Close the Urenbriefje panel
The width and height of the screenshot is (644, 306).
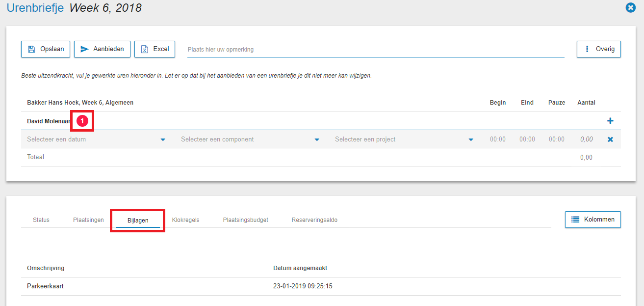pos(631,8)
